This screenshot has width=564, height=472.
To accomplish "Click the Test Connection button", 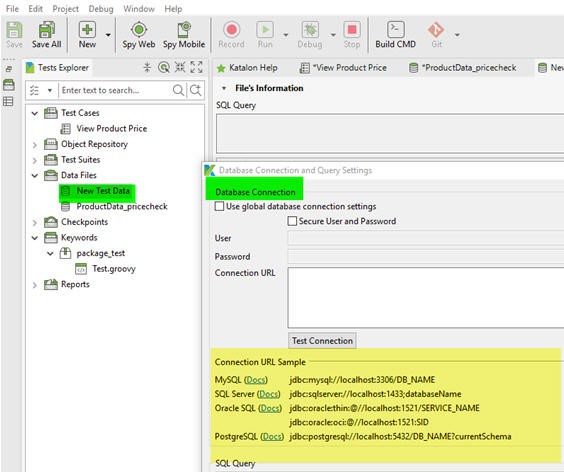I will click(322, 341).
